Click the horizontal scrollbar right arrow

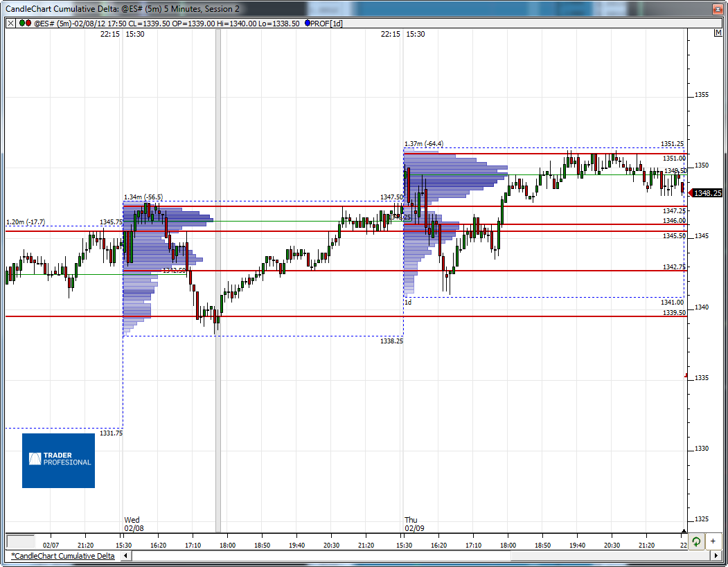point(716,556)
